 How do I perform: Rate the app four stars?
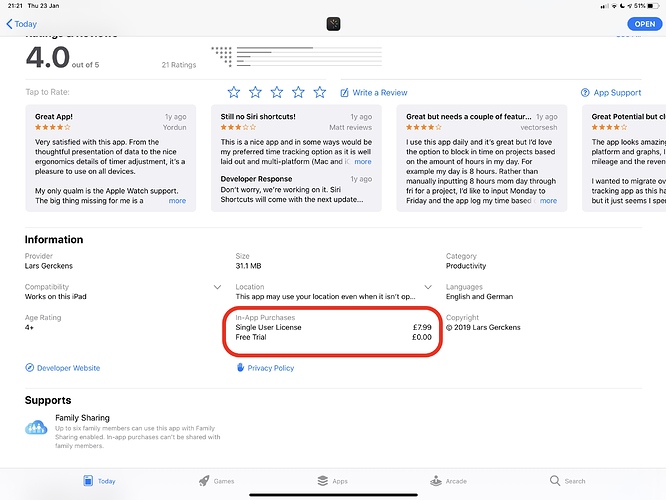pos(298,92)
